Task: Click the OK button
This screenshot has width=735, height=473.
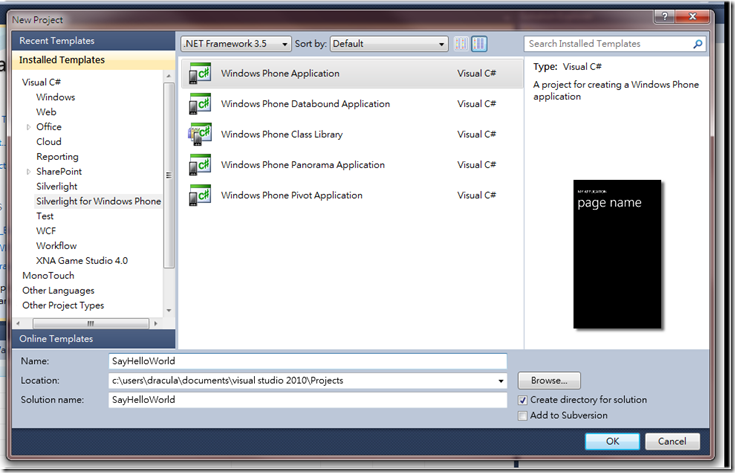Action: click(612, 442)
